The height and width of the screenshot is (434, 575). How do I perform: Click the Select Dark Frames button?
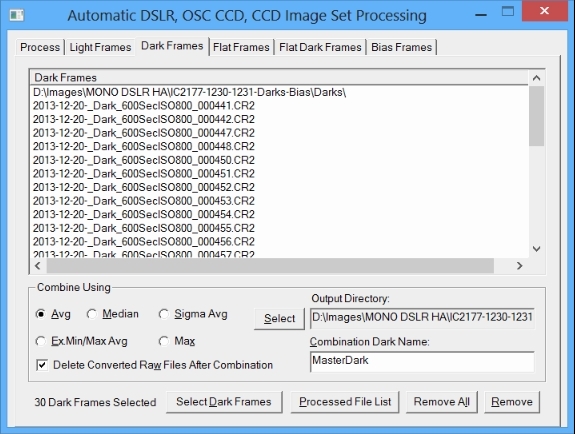[224, 402]
